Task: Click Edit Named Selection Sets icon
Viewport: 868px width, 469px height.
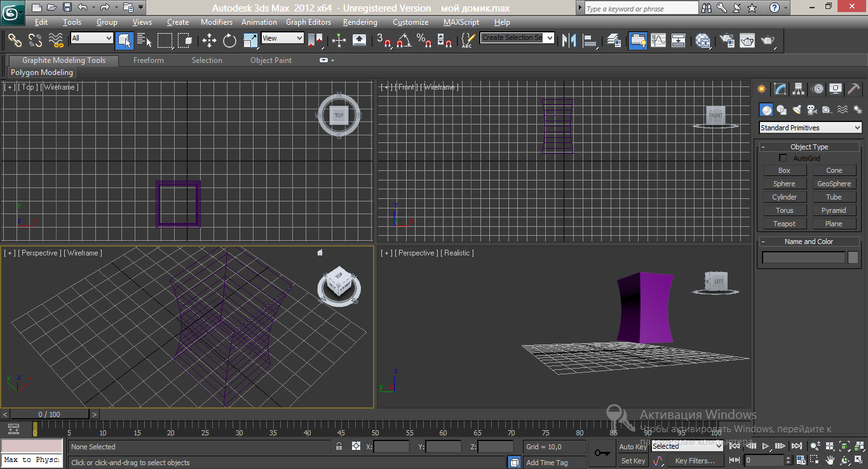Action: click(x=468, y=41)
